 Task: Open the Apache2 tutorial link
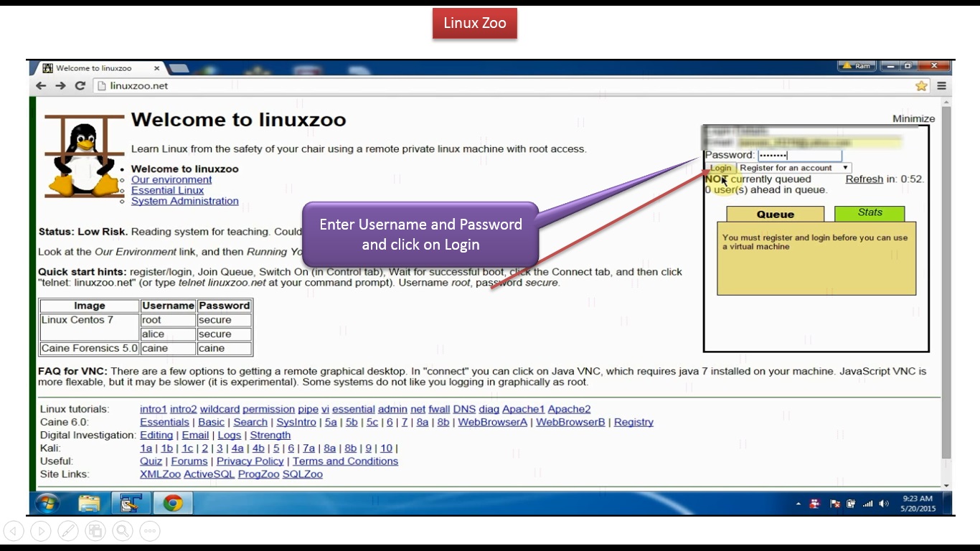[569, 410]
